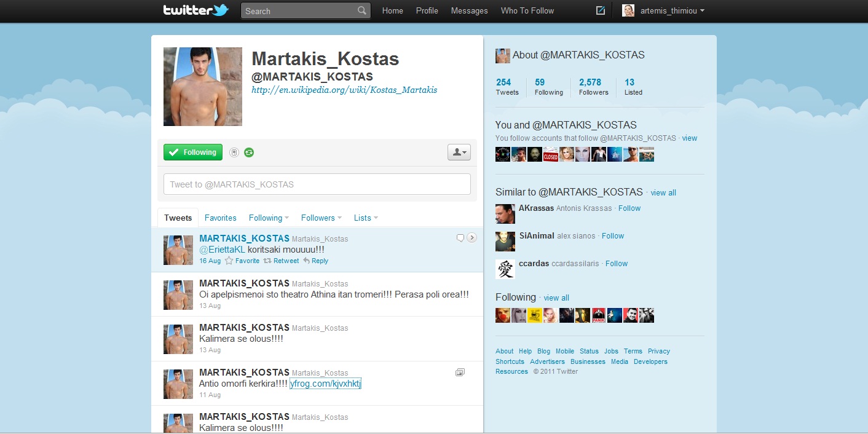This screenshot has width=868, height=434.
Task: Go to Home in top navigation
Action: (x=393, y=10)
